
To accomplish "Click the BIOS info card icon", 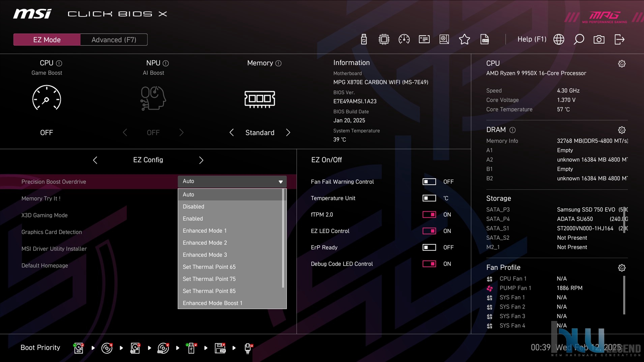I will click(x=424, y=39).
